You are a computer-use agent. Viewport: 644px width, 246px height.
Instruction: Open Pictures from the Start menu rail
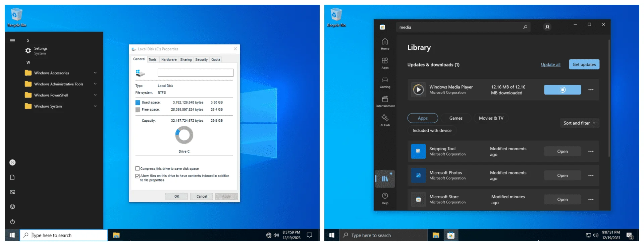click(12, 192)
